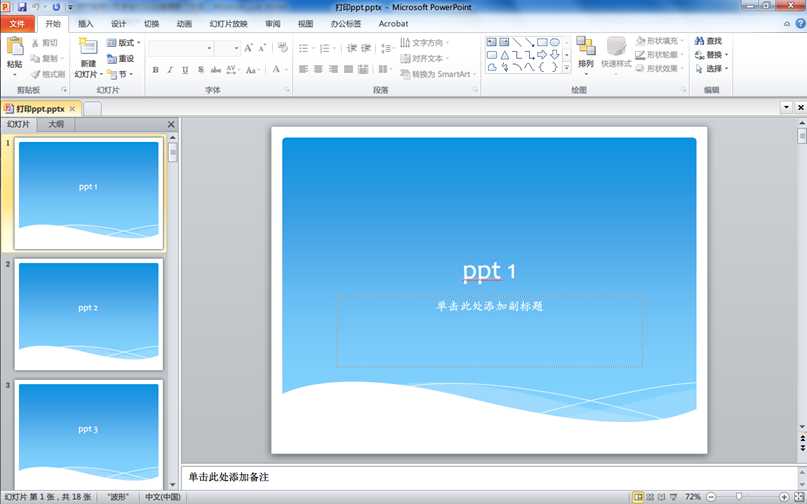Toggle Underline formatting
Image resolution: width=807 pixels, height=504 pixels.
(185, 69)
